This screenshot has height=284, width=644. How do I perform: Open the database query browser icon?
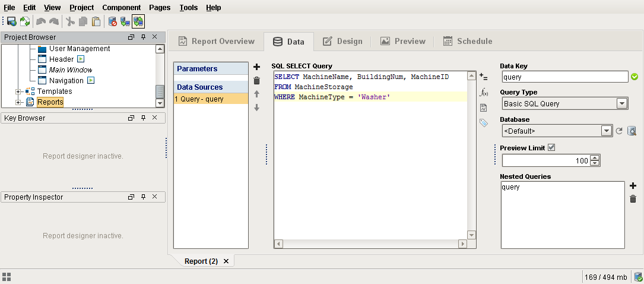tap(632, 131)
